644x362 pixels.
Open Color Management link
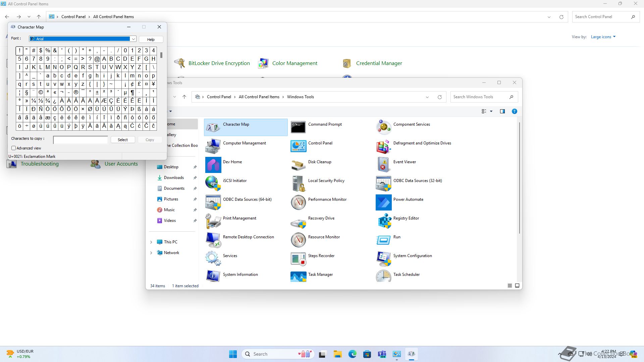point(294,63)
